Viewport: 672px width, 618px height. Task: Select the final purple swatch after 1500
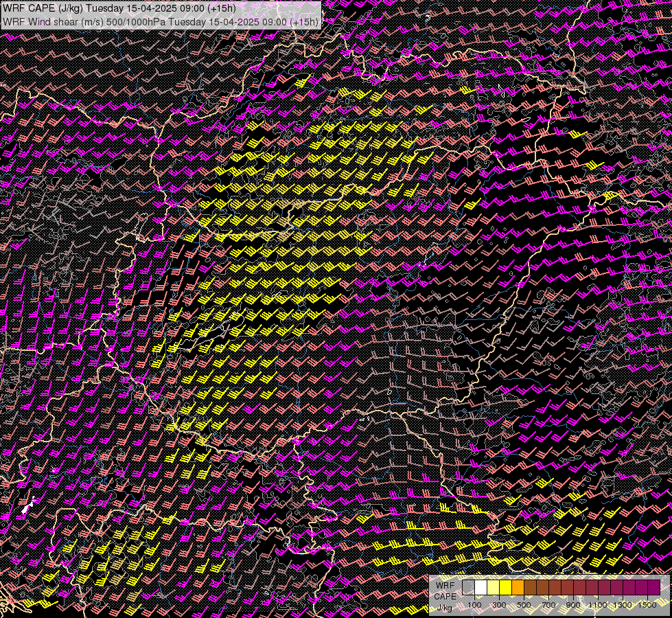tap(653, 587)
